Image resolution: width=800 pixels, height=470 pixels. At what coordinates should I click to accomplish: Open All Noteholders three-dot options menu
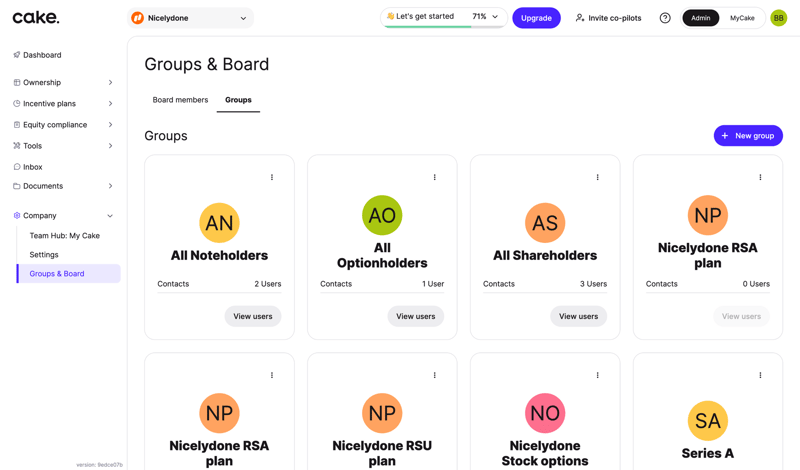pyautogui.click(x=272, y=177)
